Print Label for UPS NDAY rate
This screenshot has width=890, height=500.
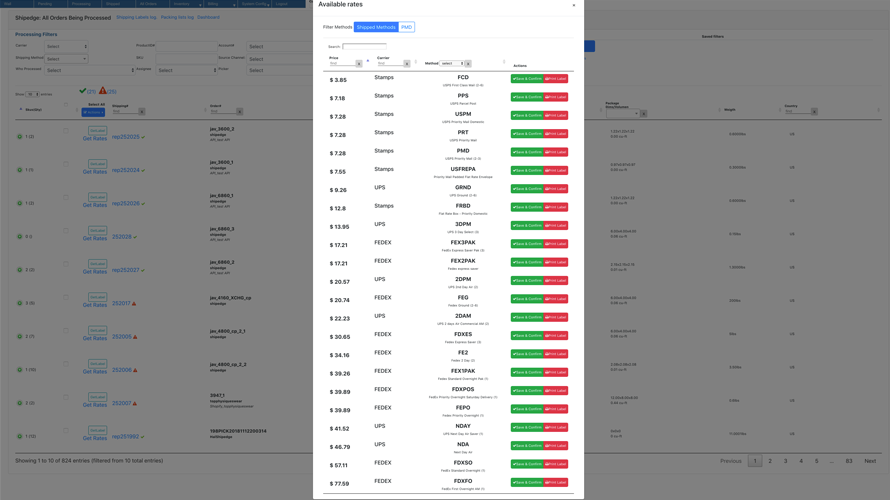[x=556, y=427]
